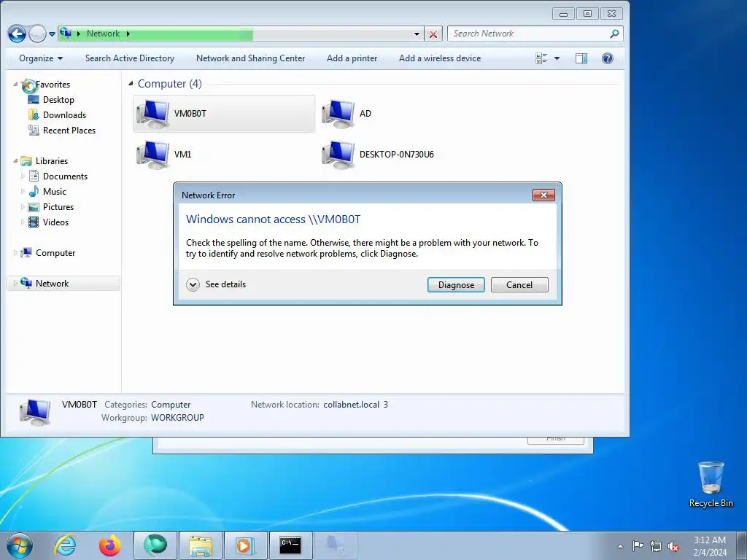The width and height of the screenshot is (747, 560).
Task: Restore down the Network window
Action: pos(587,14)
